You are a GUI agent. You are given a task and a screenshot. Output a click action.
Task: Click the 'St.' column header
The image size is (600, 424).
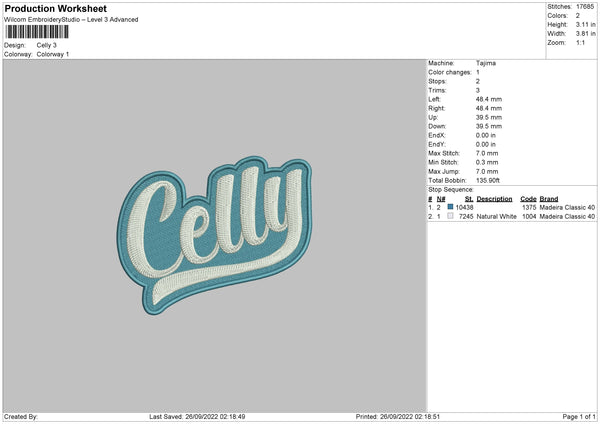[x=469, y=199]
